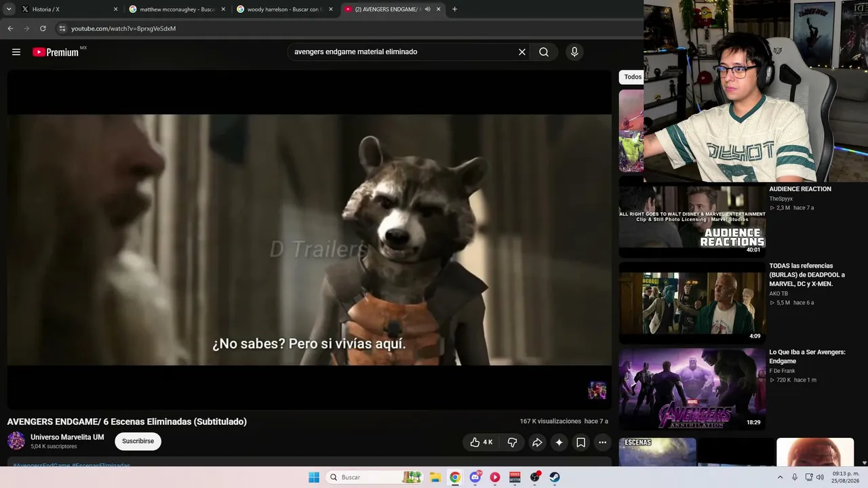868x488 pixels.
Task: Like the video with 4 K likes
Action: click(x=481, y=443)
